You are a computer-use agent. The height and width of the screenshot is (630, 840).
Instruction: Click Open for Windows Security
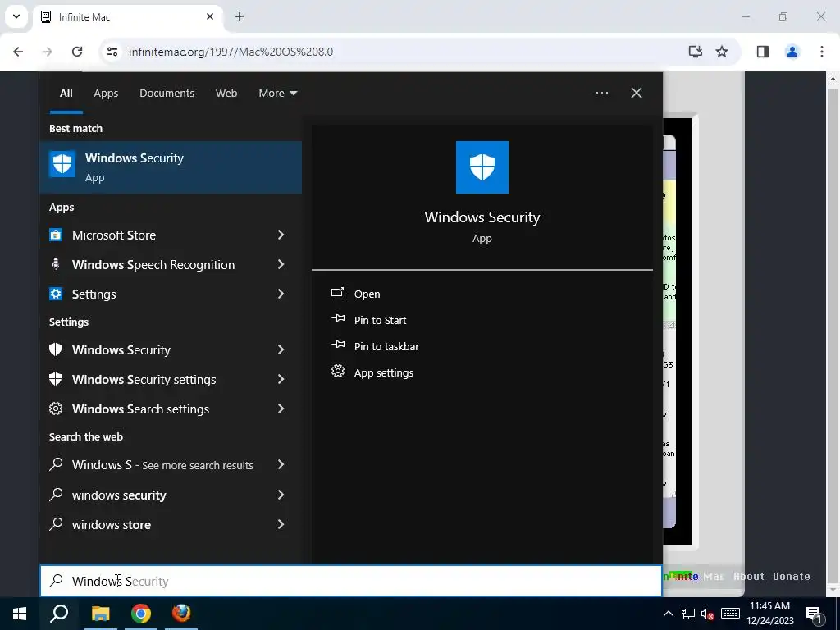(367, 294)
